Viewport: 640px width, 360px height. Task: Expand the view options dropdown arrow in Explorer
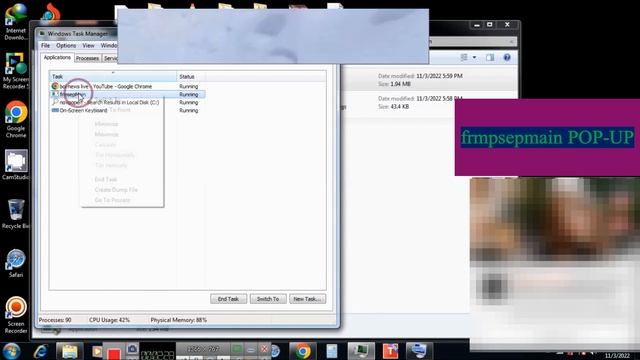tap(474, 58)
